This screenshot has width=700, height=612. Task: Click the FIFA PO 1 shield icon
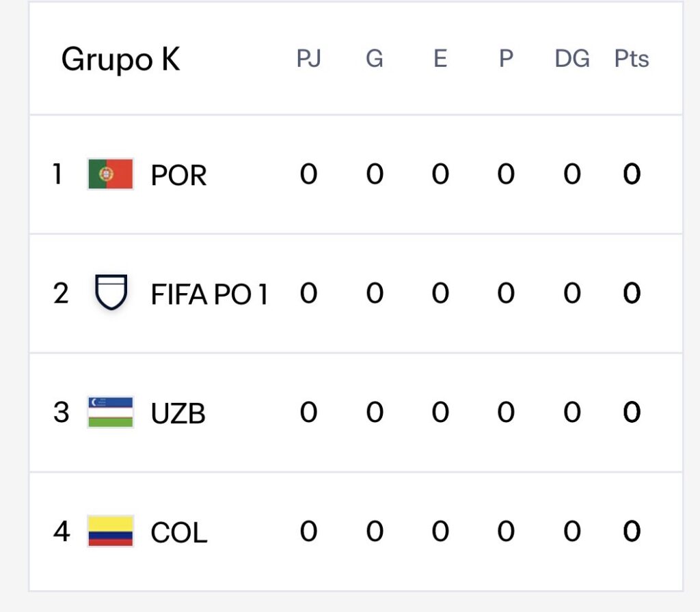point(111,293)
